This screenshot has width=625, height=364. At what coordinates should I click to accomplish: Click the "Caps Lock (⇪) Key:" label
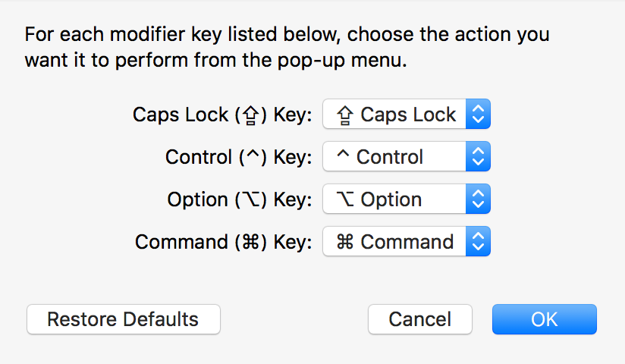click(x=222, y=115)
